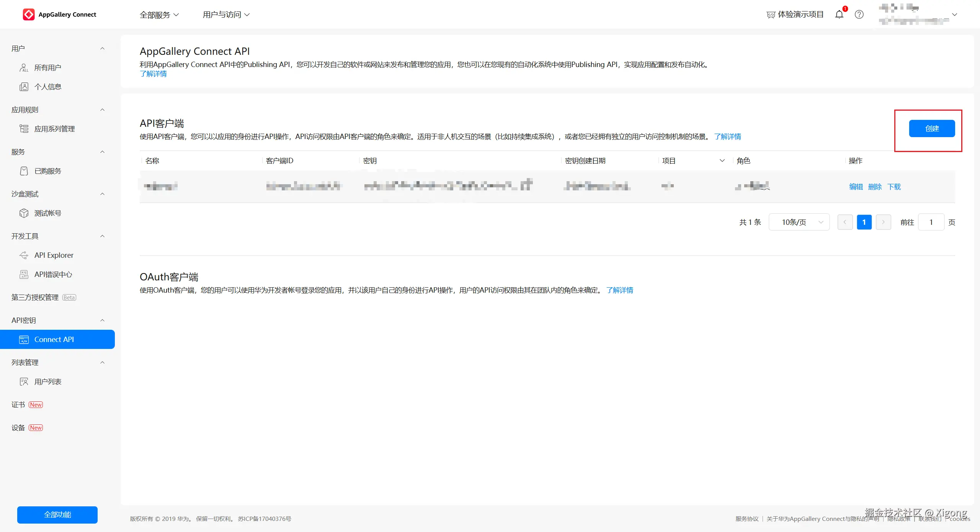Collapse the 开发工具 sidebar section
This screenshot has height=532, width=980.
(102, 236)
